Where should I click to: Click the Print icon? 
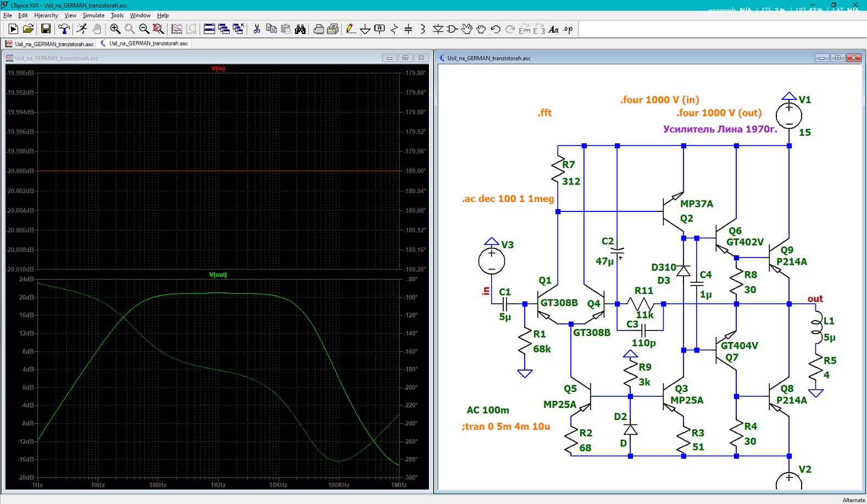point(319,29)
